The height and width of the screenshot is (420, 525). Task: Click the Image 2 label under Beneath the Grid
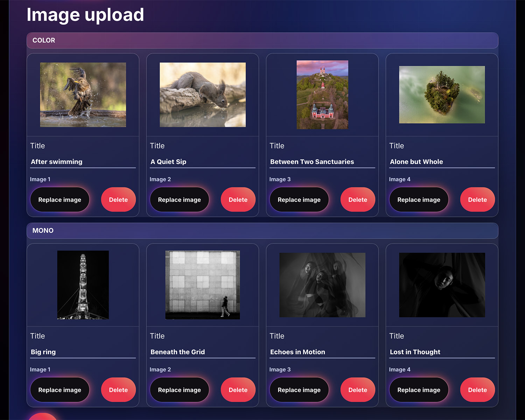[x=160, y=370]
